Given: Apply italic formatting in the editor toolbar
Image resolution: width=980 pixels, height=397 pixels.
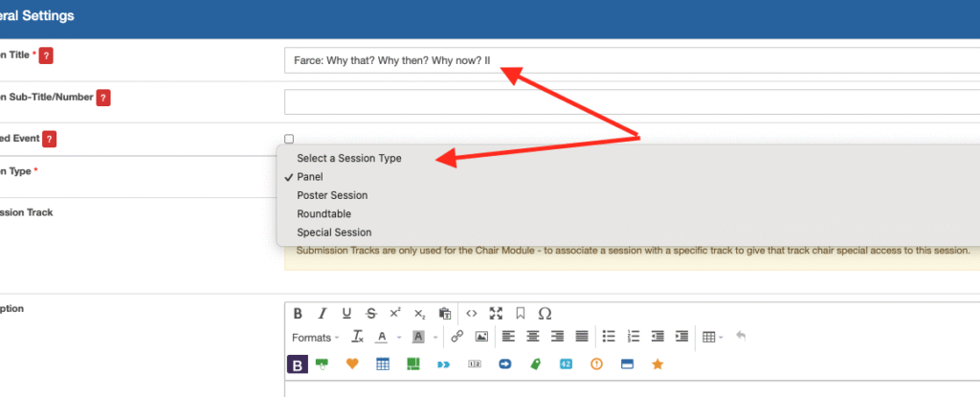Looking at the screenshot, I should 323,313.
